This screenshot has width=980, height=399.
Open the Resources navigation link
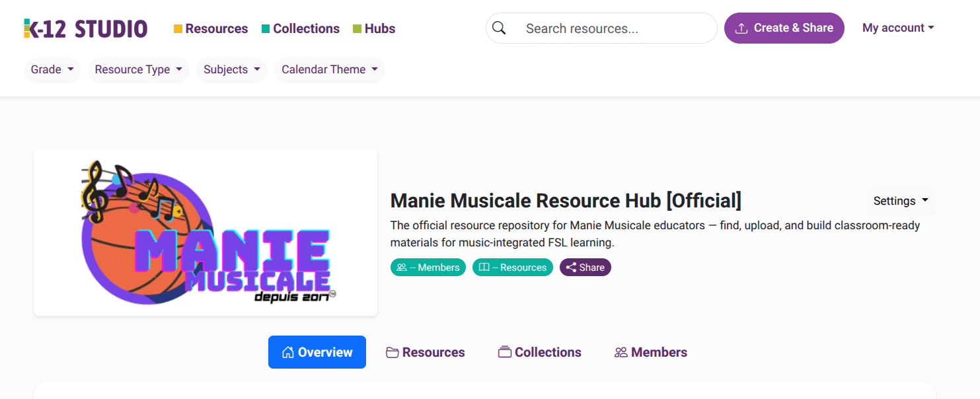(211, 28)
